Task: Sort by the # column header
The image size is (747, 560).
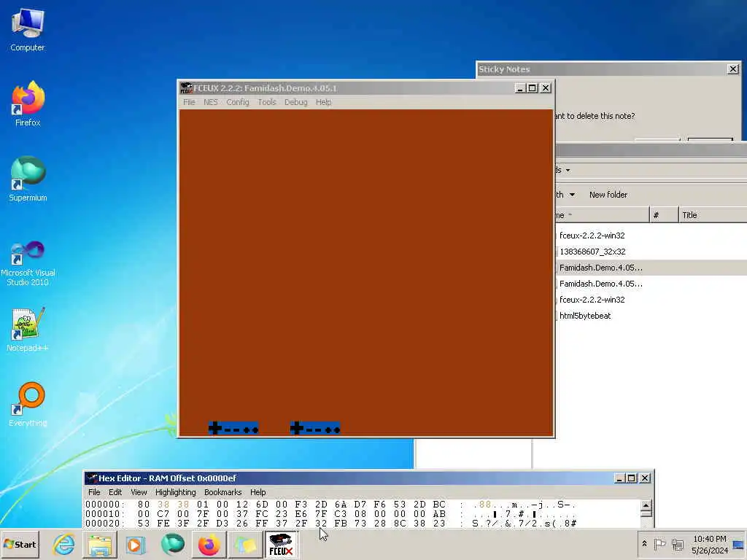Action: [664, 215]
